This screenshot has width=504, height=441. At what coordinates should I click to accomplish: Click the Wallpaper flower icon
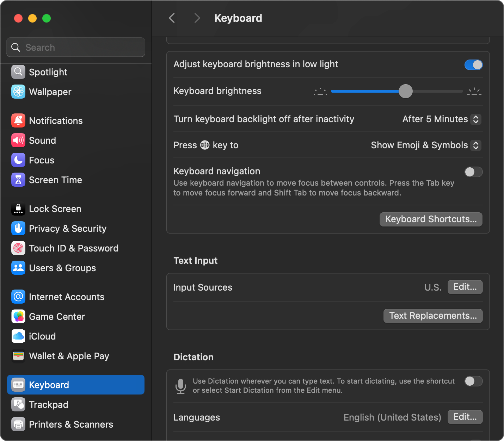click(x=18, y=92)
